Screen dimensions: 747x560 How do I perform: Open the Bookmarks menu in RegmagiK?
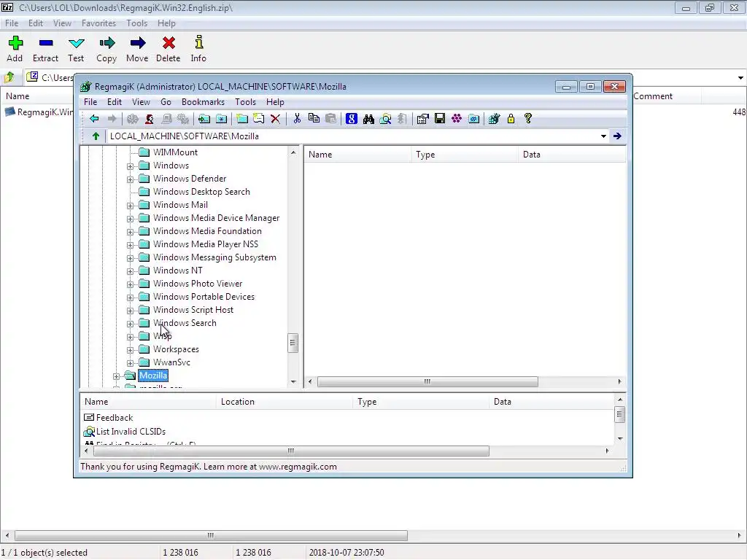[203, 102]
